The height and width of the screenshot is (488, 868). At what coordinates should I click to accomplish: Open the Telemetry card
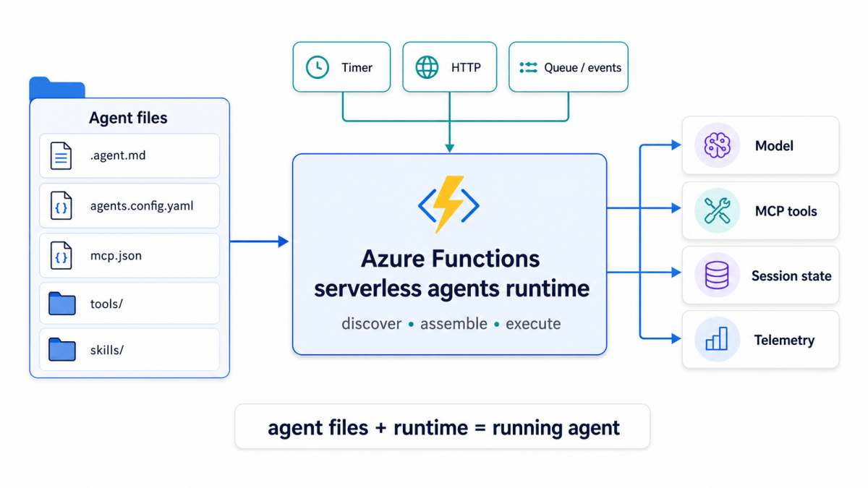[760, 340]
